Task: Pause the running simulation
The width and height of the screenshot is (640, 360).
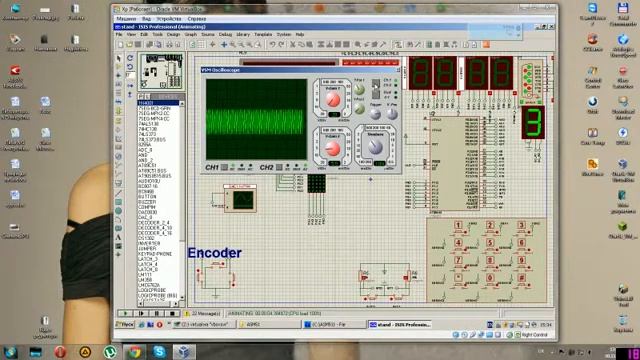Action: click(x=157, y=313)
